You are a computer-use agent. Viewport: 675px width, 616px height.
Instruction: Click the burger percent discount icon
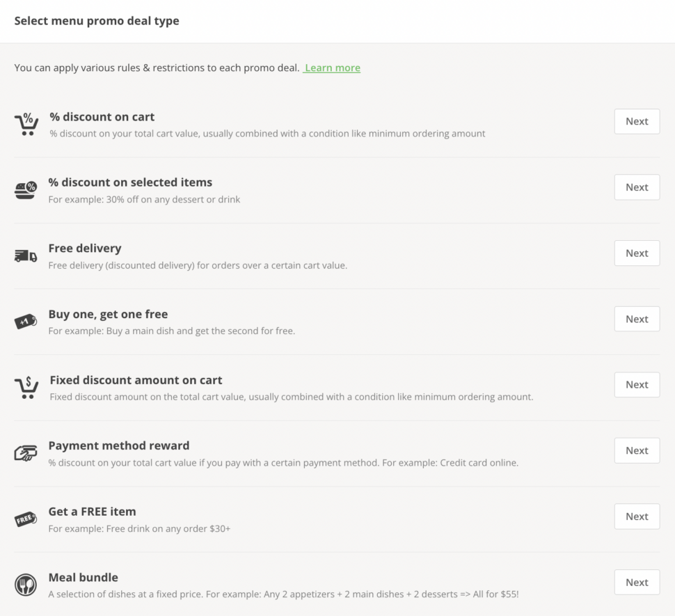tap(26, 190)
